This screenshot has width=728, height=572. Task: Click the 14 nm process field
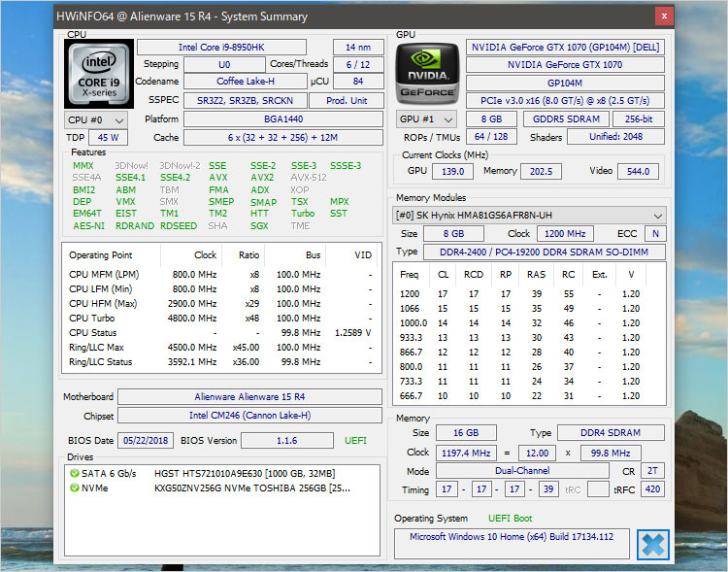(358, 47)
